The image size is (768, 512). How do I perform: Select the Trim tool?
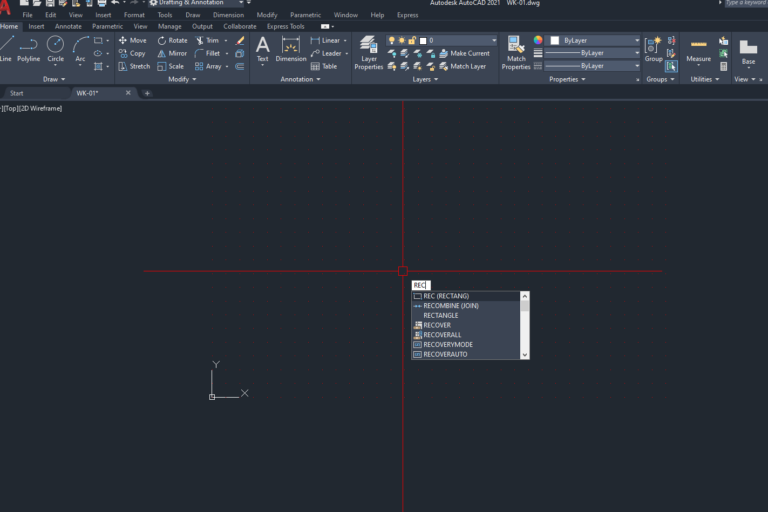[207, 40]
